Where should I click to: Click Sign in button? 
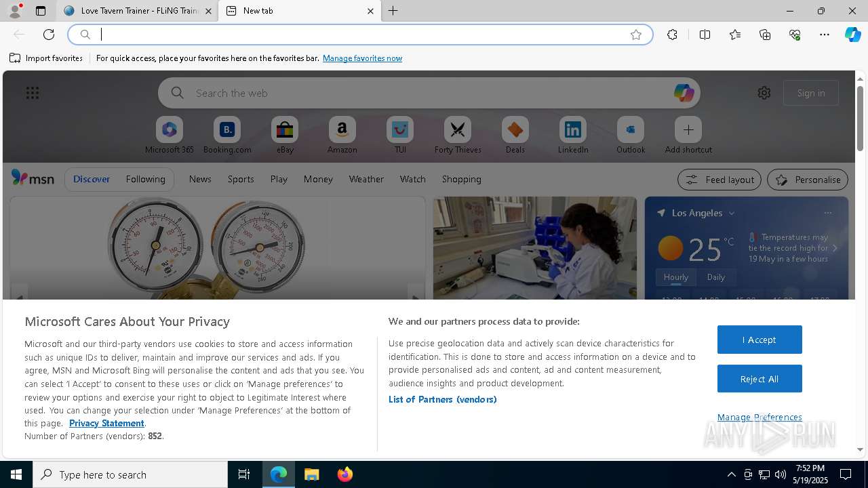pyautogui.click(x=811, y=93)
